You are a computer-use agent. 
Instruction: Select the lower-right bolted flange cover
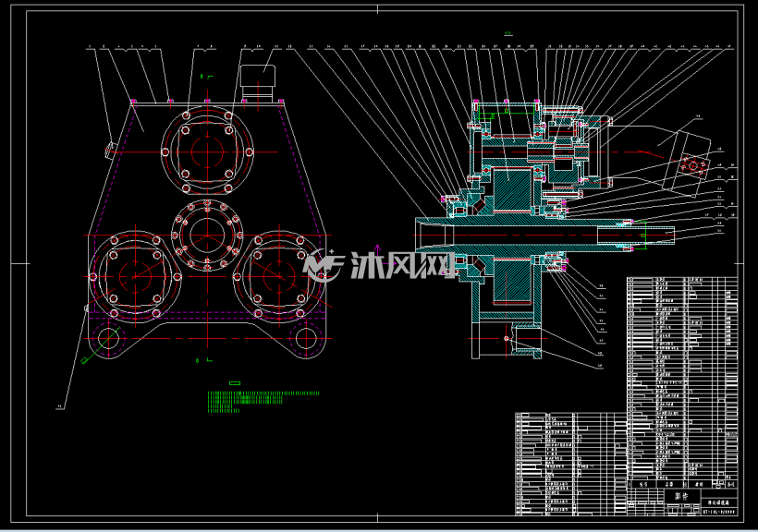pyautogui.click(x=279, y=276)
